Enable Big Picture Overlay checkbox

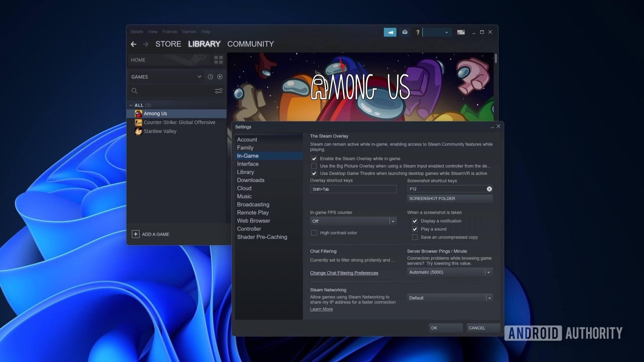[314, 166]
